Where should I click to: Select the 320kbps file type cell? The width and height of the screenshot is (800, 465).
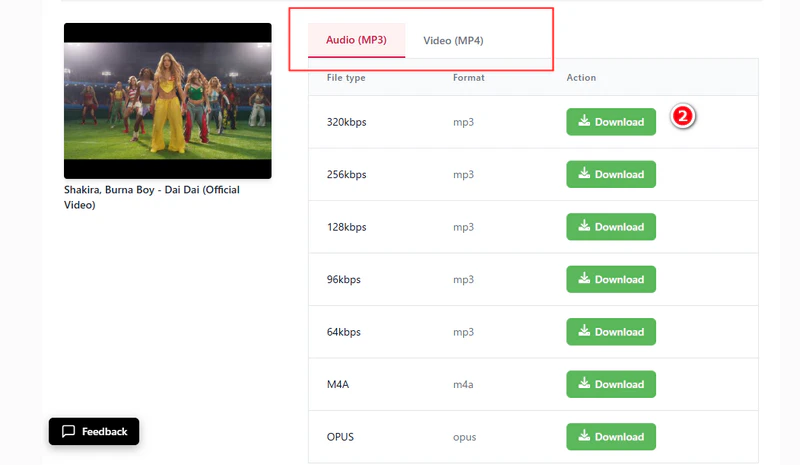(346, 122)
